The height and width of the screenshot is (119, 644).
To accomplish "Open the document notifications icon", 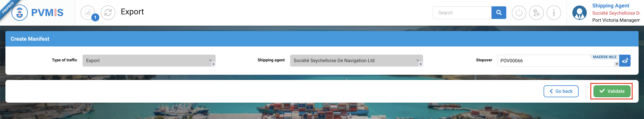I will tap(88, 13).
